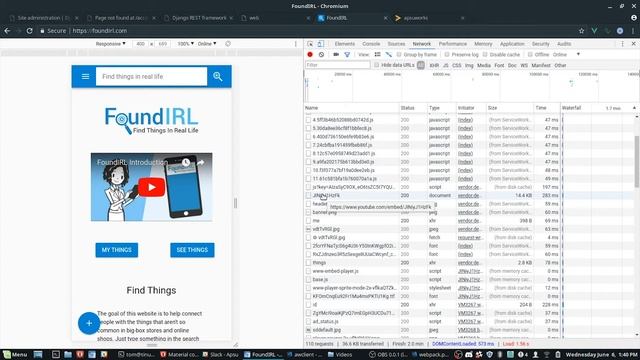Click the network Filter text field
640x360 pixels.
(338, 65)
